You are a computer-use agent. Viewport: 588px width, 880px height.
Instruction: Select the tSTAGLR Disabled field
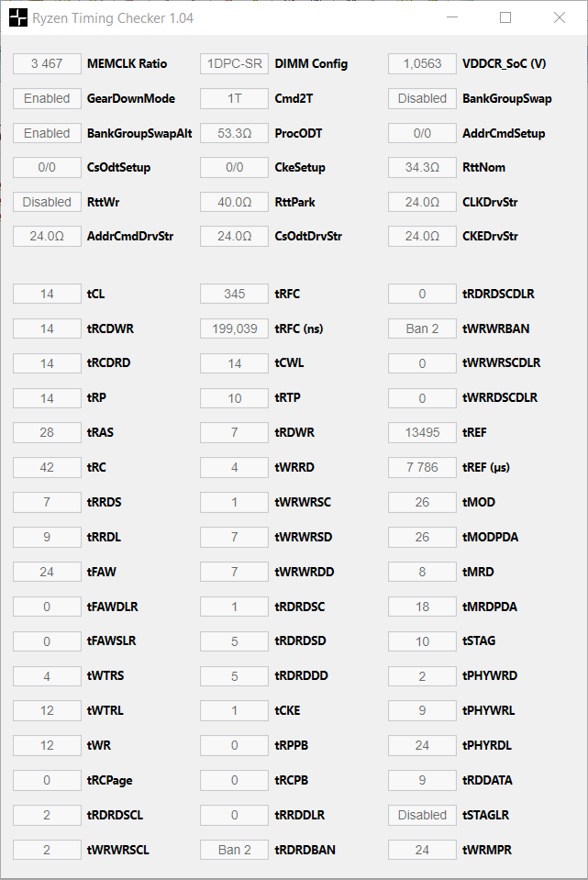coord(423,815)
